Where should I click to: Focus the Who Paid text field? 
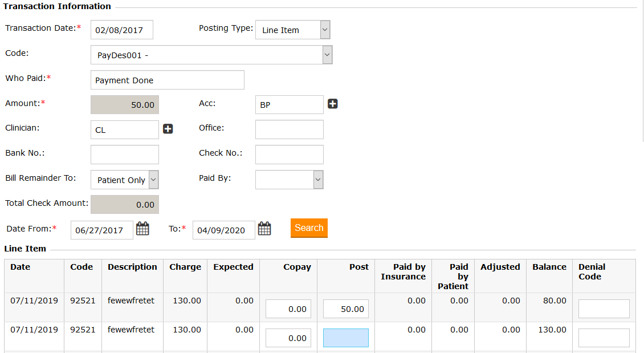coord(167,80)
